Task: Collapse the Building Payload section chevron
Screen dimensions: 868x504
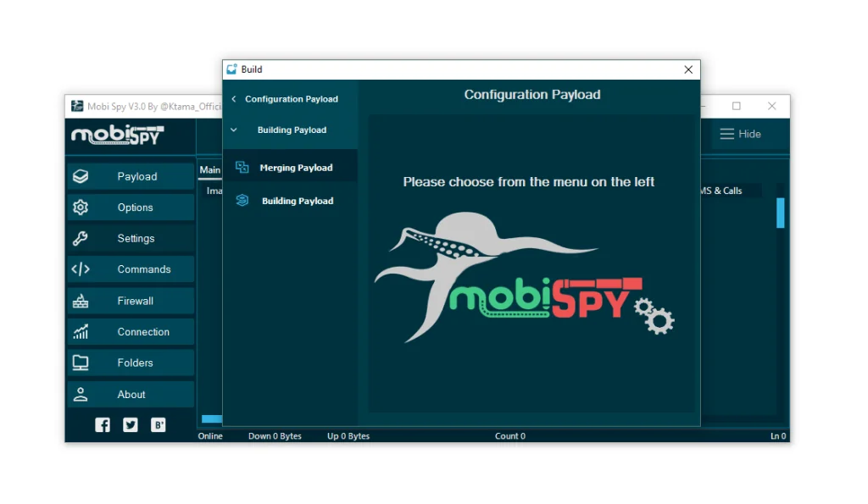Action: (233, 130)
